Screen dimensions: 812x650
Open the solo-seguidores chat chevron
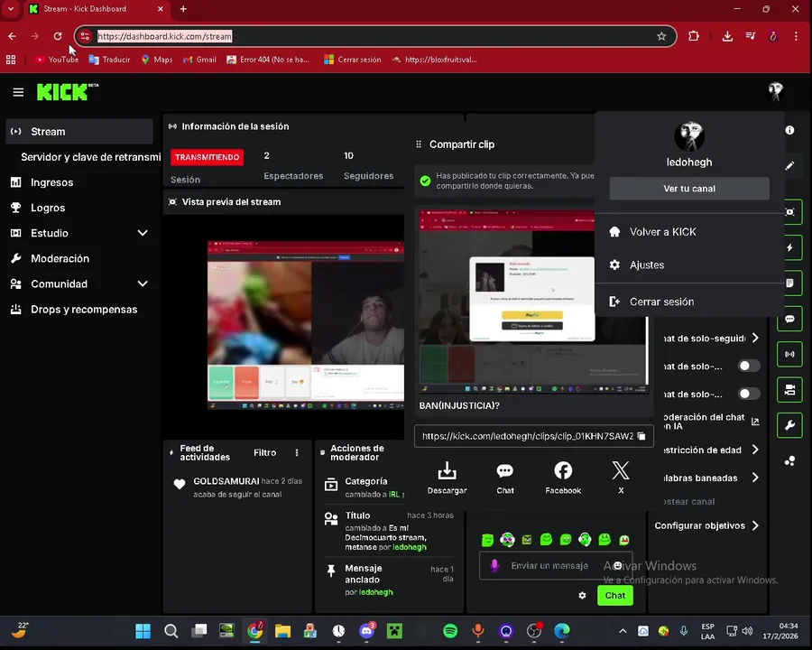point(755,338)
